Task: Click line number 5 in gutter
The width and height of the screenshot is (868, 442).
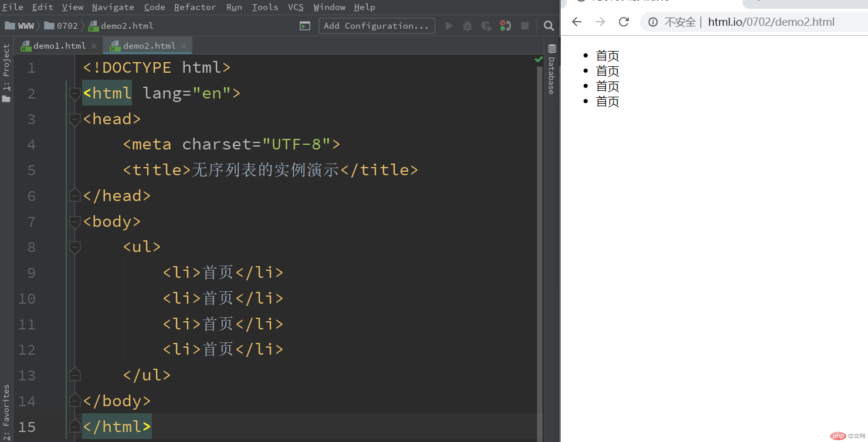Action: [x=31, y=170]
